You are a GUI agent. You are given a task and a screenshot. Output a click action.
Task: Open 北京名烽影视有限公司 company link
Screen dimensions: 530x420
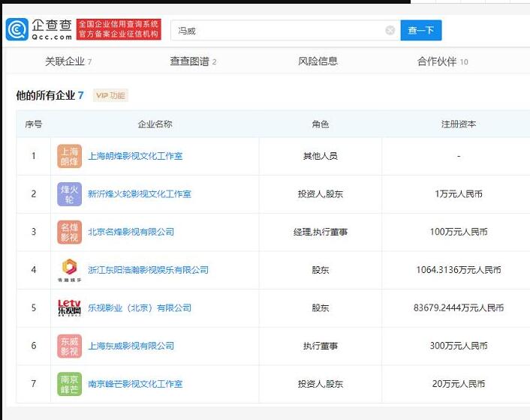[131, 232]
